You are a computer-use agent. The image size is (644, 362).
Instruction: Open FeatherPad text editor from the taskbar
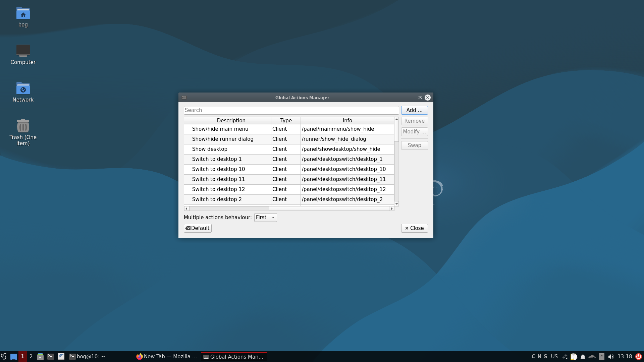click(x=61, y=356)
